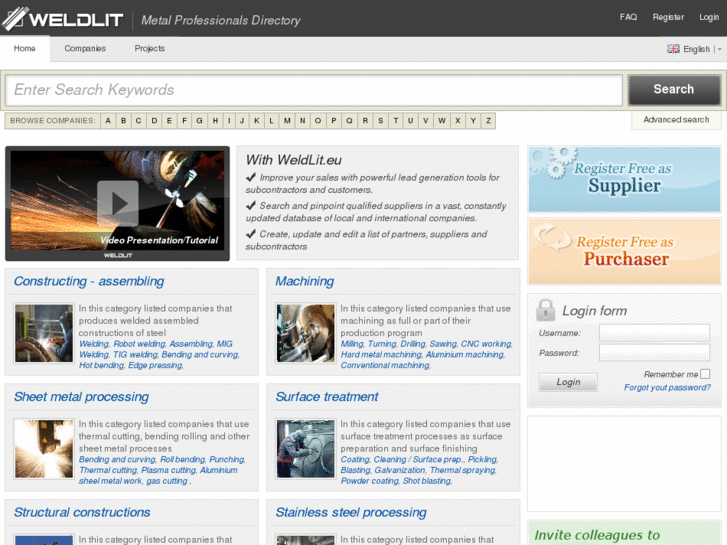Viewport: 727px width, 545px height.
Task: Open the English language dropdown arrow
Action: tap(720, 49)
